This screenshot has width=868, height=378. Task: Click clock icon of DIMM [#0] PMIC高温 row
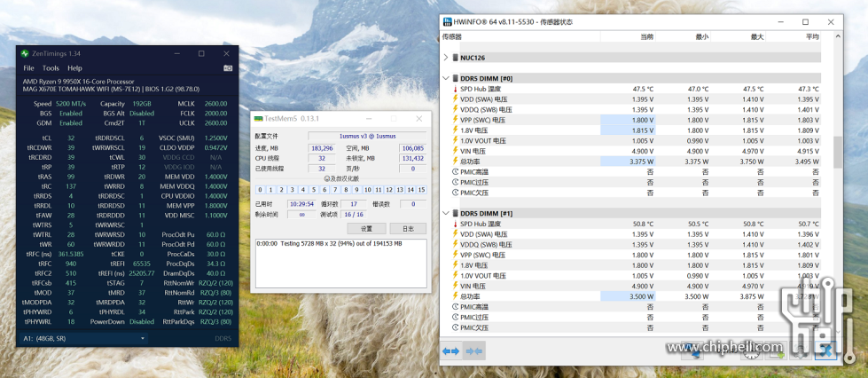click(455, 172)
